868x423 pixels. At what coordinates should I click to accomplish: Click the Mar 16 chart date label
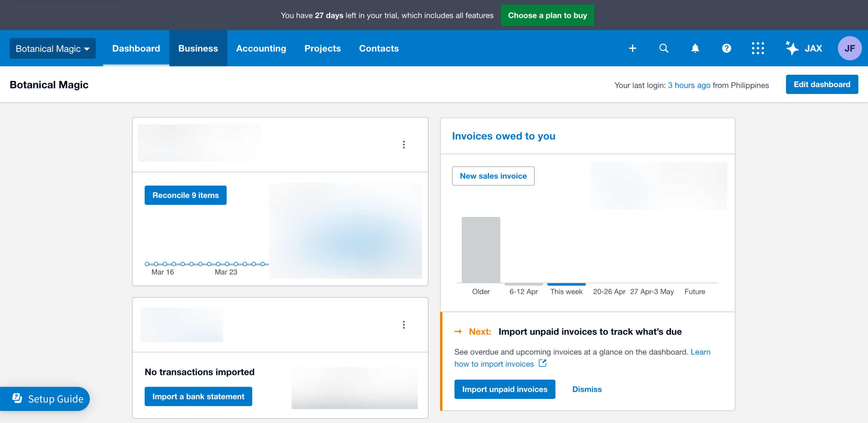(x=162, y=272)
